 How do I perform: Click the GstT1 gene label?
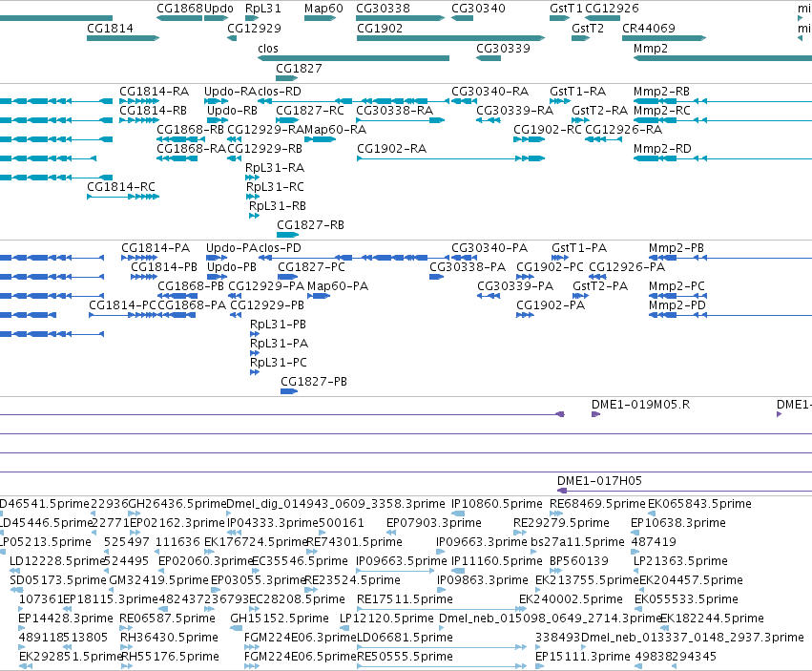pos(566,9)
